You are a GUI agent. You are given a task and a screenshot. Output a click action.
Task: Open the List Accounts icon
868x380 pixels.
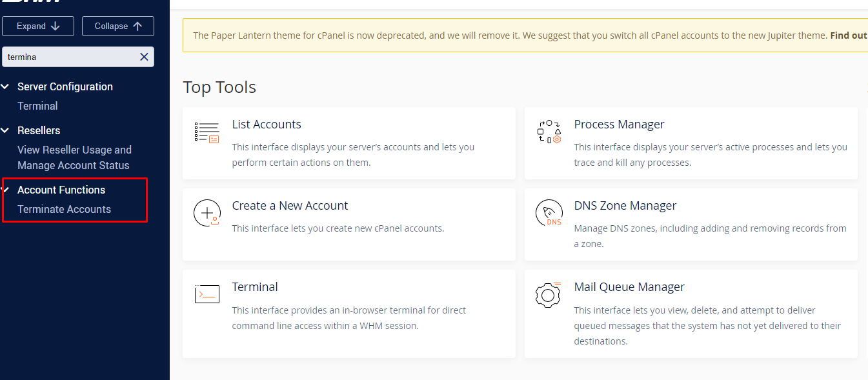[x=207, y=132]
